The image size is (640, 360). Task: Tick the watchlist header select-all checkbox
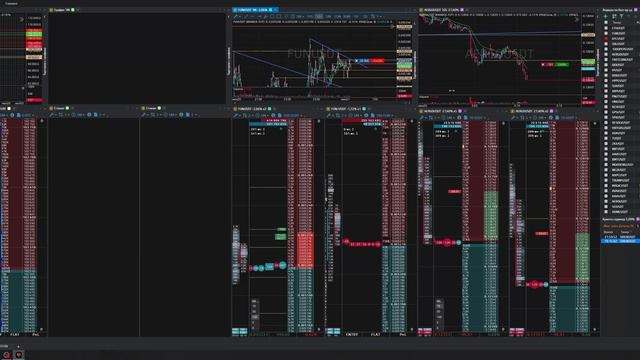(606, 23)
